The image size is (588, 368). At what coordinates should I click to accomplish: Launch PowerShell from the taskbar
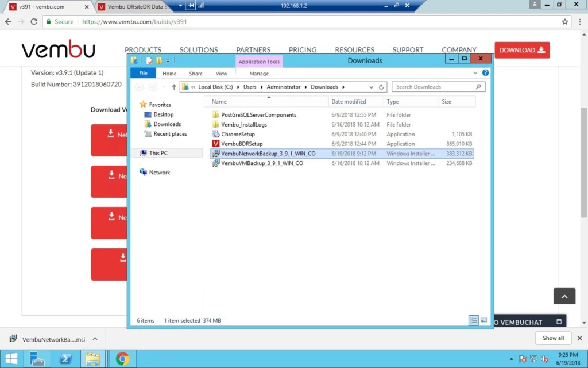65,359
